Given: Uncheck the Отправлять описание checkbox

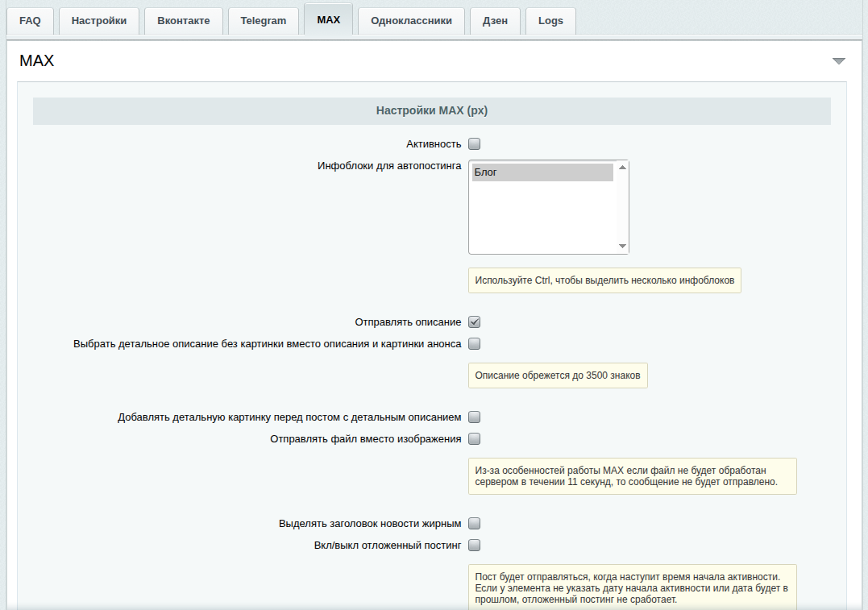Looking at the screenshot, I should coord(475,322).
